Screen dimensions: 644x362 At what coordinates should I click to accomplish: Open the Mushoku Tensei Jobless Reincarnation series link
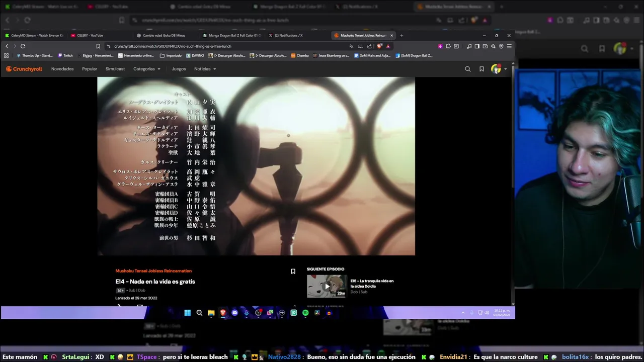153,271
